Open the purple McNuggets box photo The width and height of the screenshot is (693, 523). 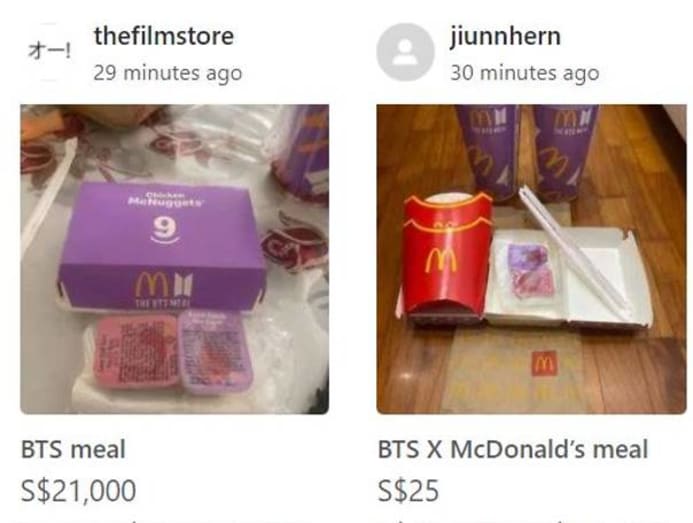[x=175, y=259]
